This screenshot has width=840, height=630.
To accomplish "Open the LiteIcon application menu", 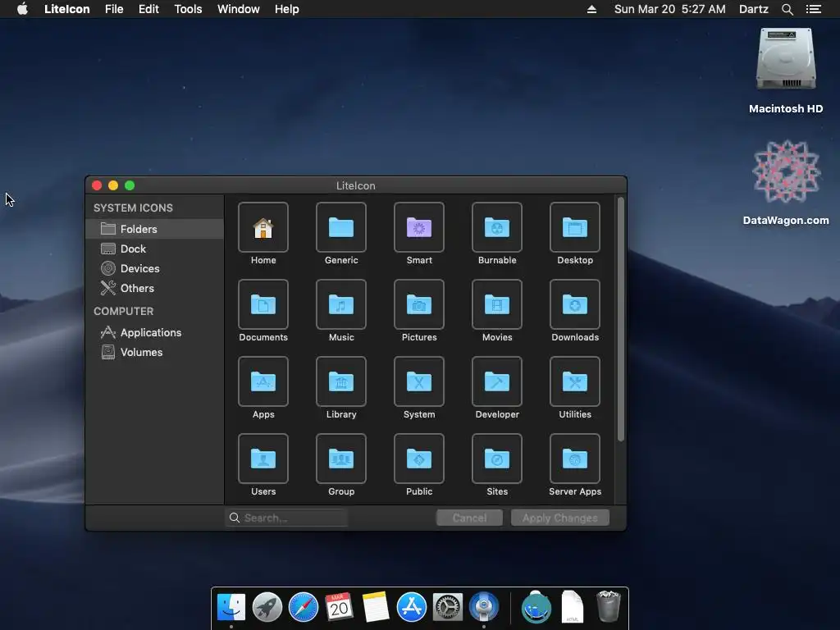I will (67, 9).
